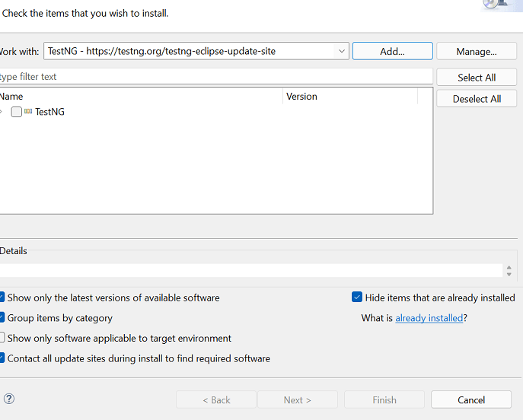Uncheck Hide items that are already installed
Screen dimensions: 523x420
tap(357, 297)
